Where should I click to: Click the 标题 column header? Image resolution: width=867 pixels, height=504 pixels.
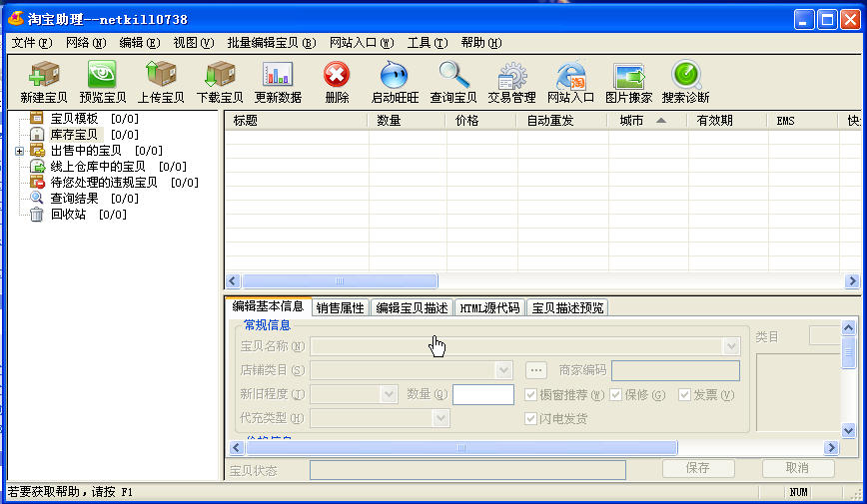(x=297, y=121)
